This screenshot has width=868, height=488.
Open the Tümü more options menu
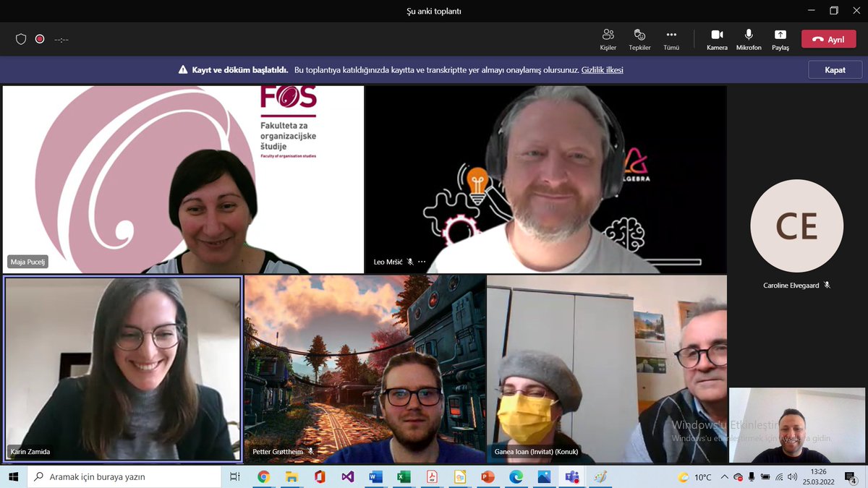671,40
